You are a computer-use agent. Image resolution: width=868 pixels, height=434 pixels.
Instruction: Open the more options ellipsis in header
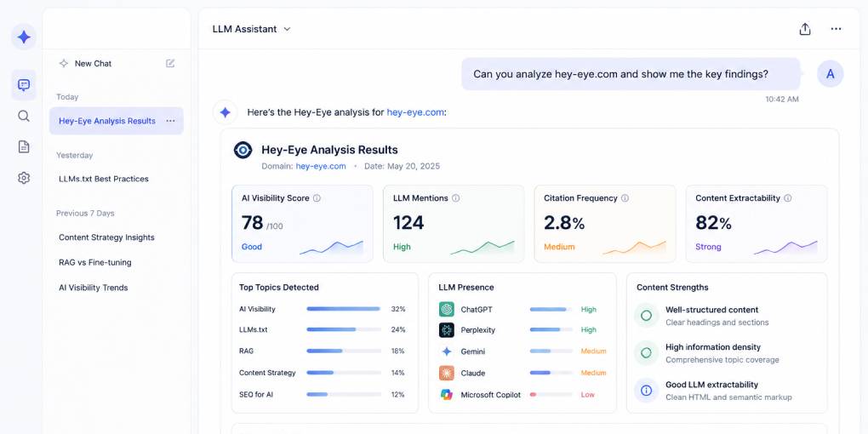[836, 29]
